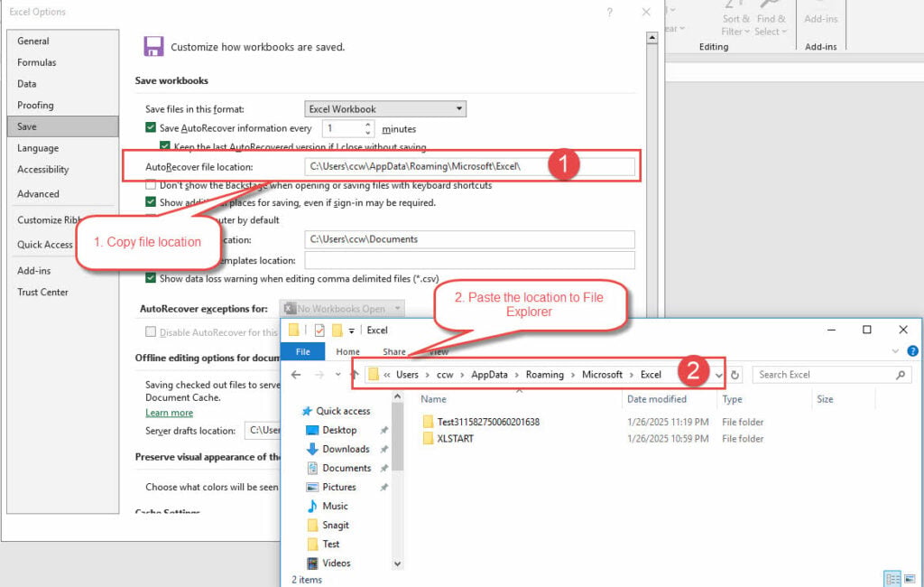Toggle Save AutoRecover information checkbox
Viewport: 924px width, 587px height.
click(x=151, y=127)
